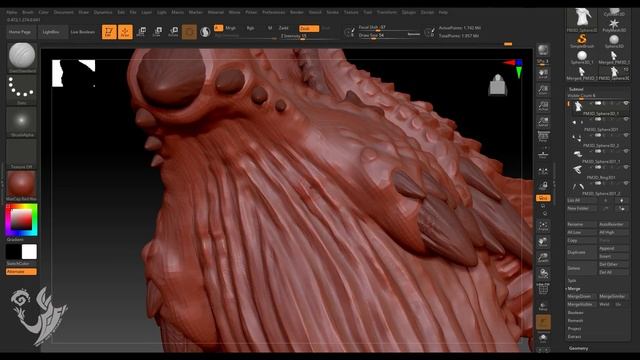The image size is (640, 360).
Task: Click the Zoom document icon
Action: pos(543,90)
